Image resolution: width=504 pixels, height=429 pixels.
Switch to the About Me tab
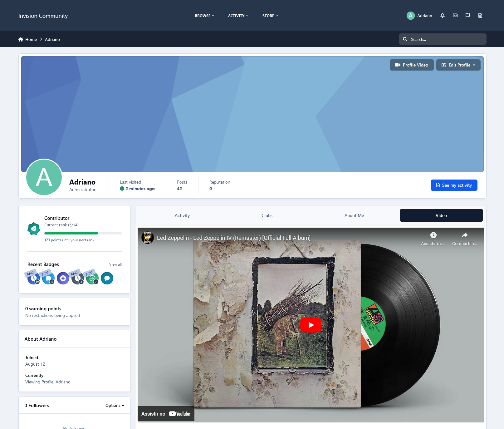point(354,215)
